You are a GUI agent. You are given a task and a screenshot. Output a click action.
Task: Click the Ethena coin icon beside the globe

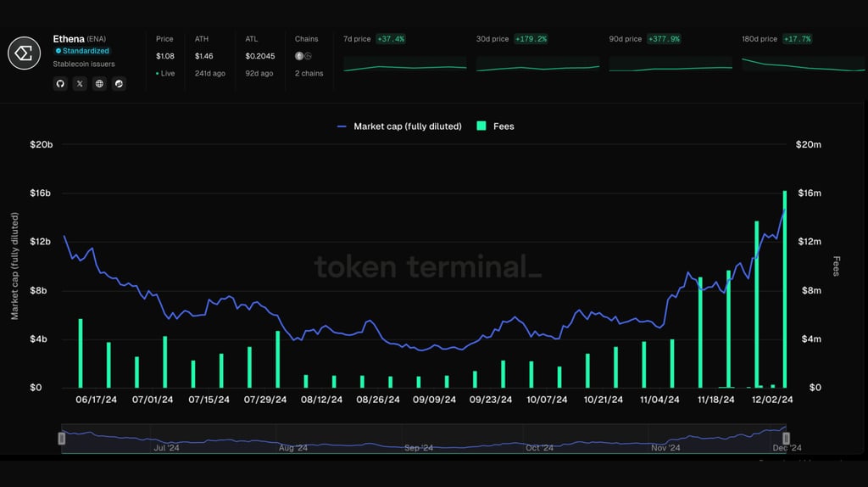[119, 84]
